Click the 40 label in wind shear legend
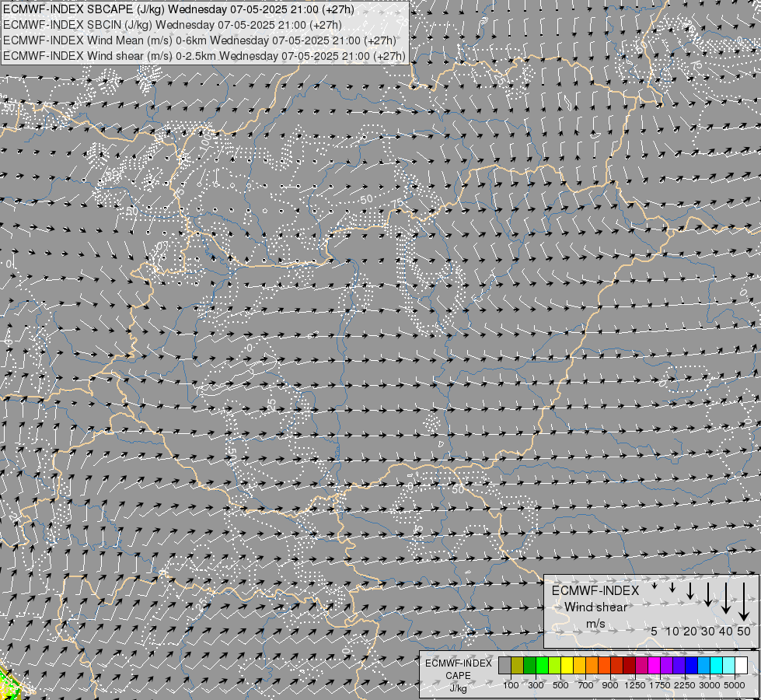The width and height of the screenshot is (761, 700). 725,631
